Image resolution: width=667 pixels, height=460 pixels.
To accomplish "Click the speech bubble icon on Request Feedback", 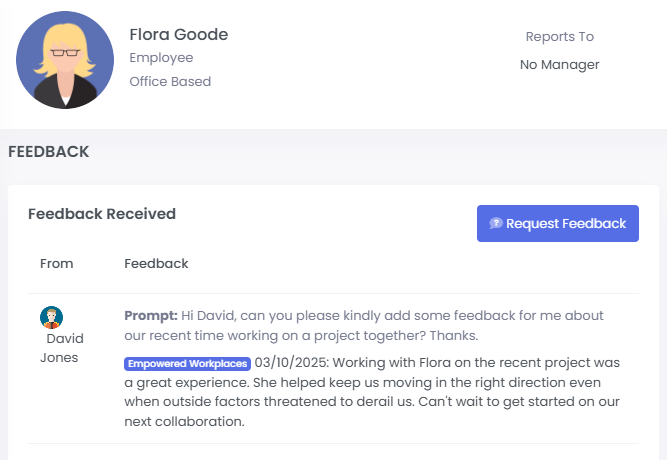I will coord(495,224).
